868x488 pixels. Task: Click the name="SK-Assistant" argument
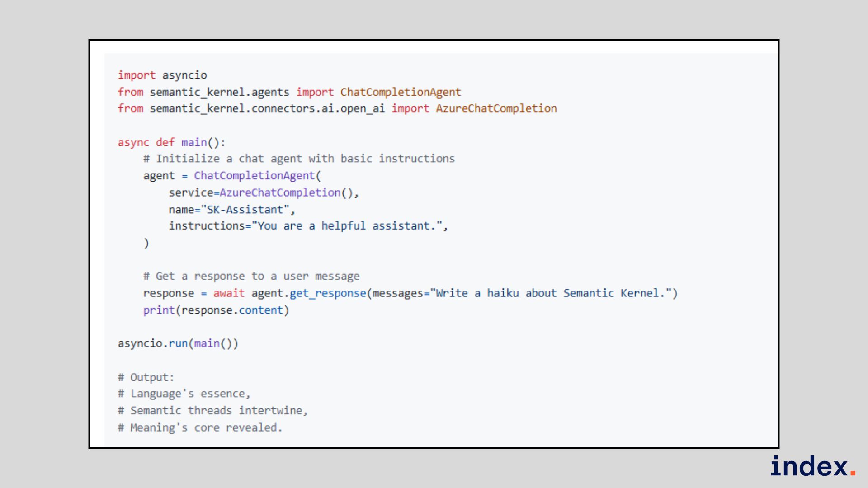pyautogui.click(x=231, y=210)
